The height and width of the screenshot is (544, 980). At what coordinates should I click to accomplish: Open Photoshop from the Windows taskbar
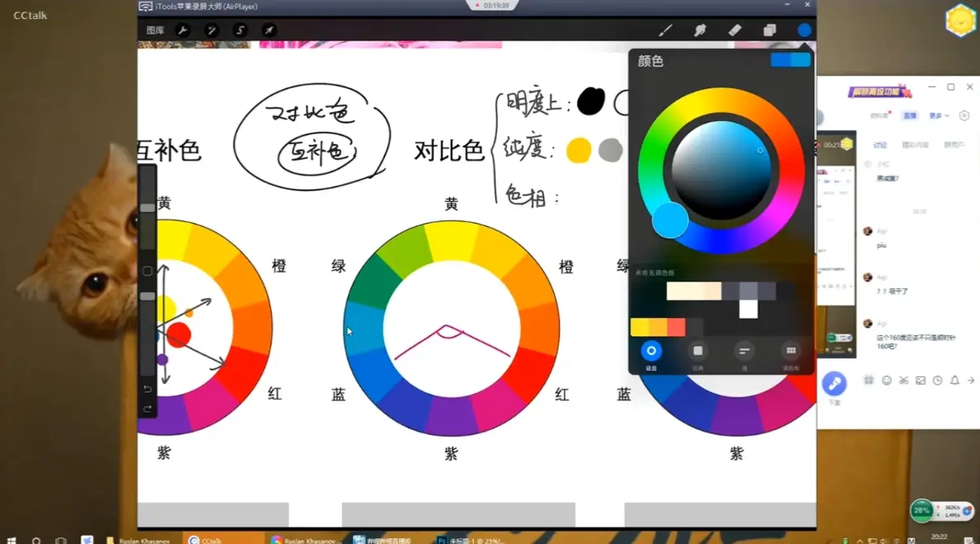(x=442, y=538)
